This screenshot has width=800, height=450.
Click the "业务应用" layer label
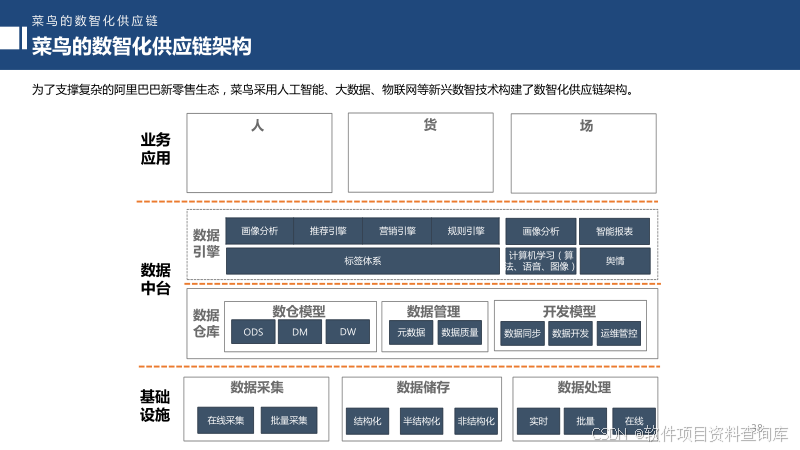(x=155, y=149)
